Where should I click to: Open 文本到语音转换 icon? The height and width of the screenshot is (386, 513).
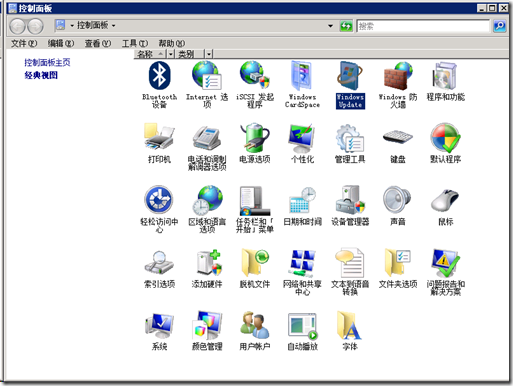[x=350, y=272]
